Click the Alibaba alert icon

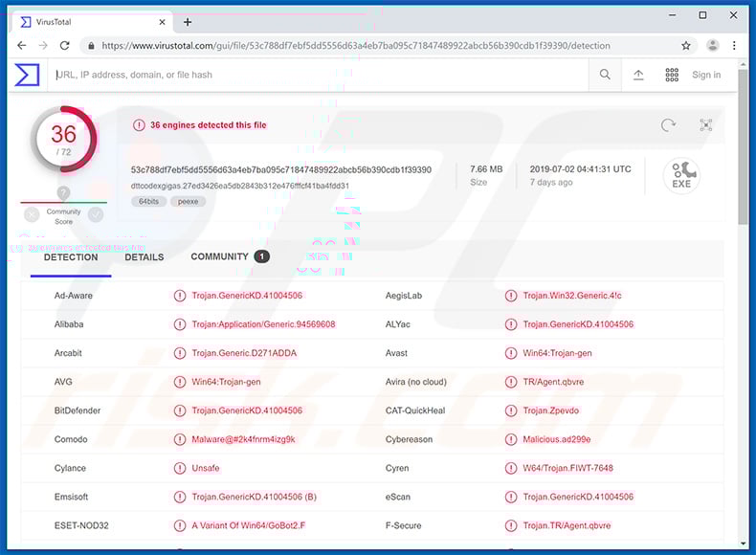pos(179,324)
